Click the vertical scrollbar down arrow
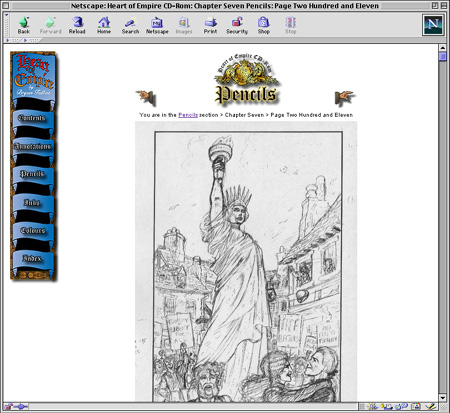 [x=443, y=398]
